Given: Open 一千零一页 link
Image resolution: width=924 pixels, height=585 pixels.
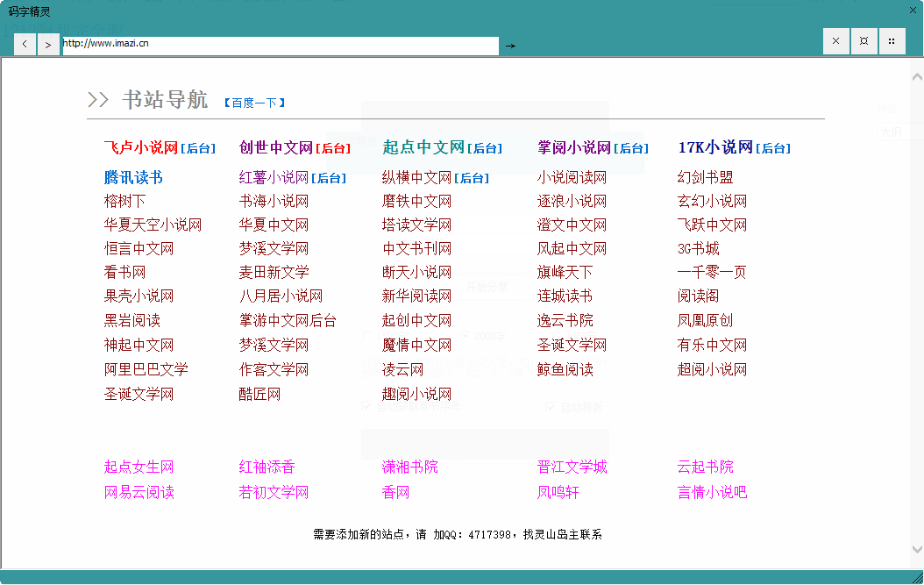Looking at the screenshot, I should pos(712,273).
